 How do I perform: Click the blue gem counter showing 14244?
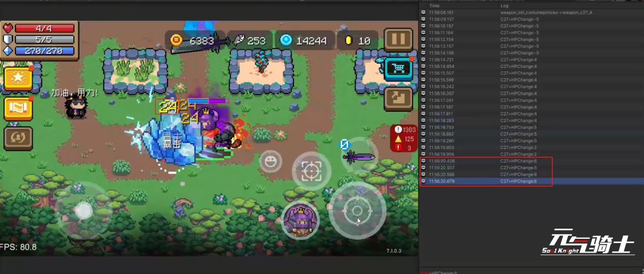click(x=303, y=41)
